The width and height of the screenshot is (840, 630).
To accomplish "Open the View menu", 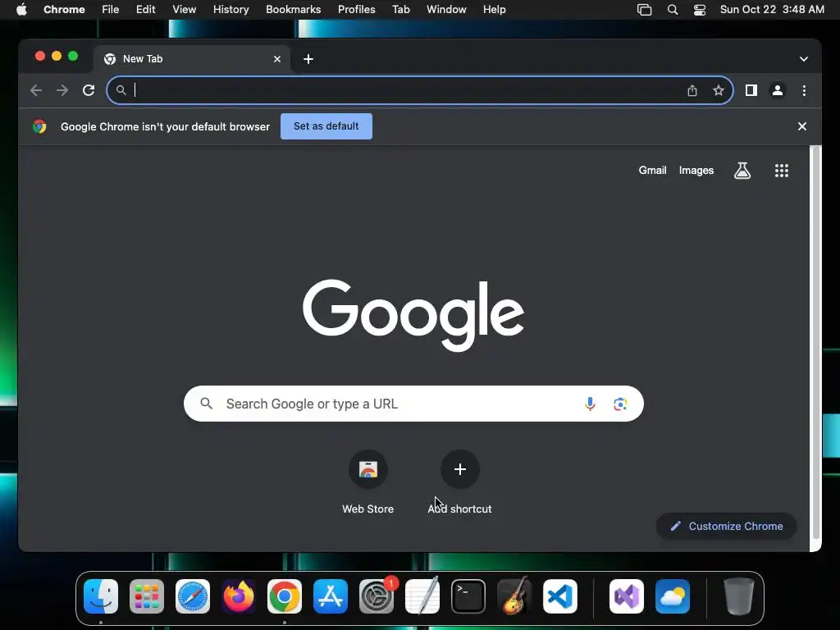I will 185,10.
